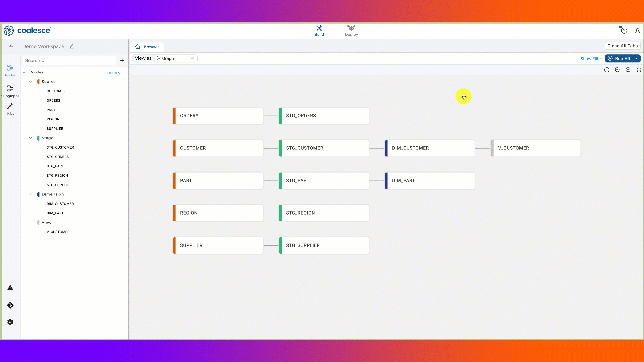Switch to the Browser tab
This screenshot has height=362, width=644.
click(x=147, y=47)
